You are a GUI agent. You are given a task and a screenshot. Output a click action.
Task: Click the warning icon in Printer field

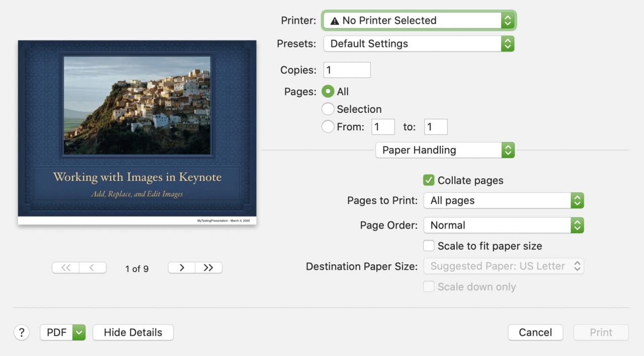click(x=335, y=21)
